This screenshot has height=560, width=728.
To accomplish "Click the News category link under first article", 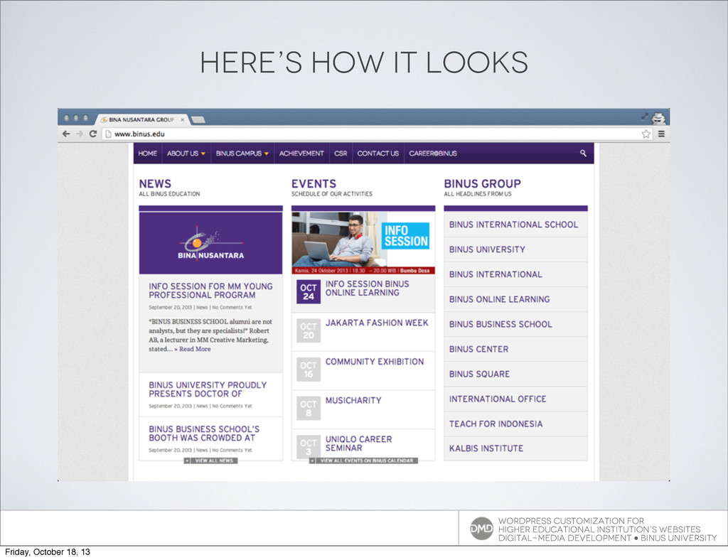I will coord(202,308).
